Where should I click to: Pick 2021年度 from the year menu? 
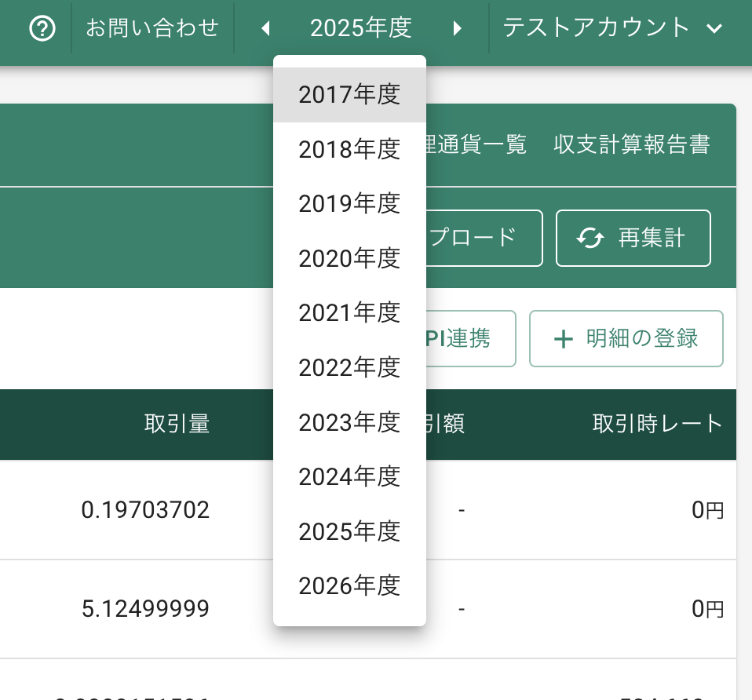(x=349, y=313)
